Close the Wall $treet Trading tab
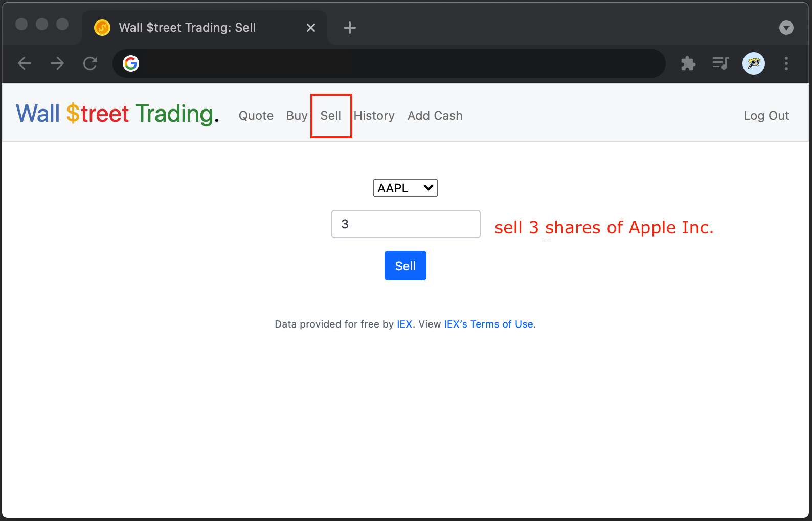The width and height of the screenshot is (812, 521). [311, 28]
